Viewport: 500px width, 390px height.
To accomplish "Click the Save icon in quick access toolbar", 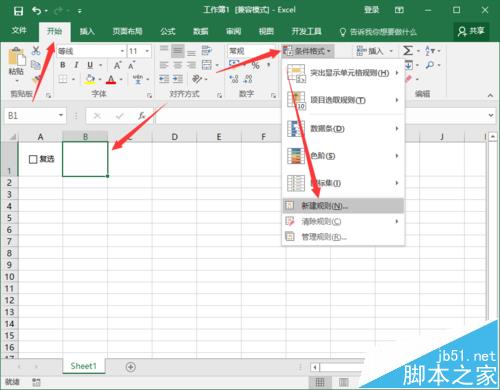I will 18,11.
